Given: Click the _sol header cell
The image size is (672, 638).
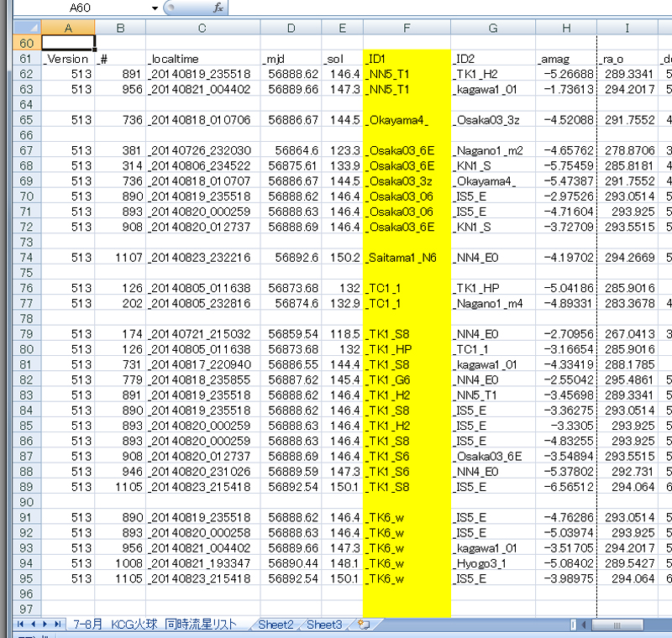Looking at the screenshot, I should point(342,59).
